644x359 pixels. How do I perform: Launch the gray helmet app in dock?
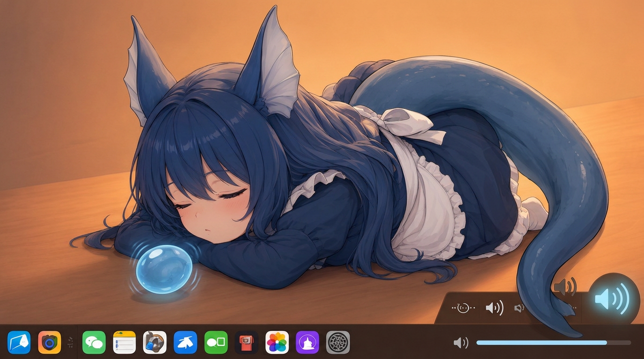pos(155,343)
